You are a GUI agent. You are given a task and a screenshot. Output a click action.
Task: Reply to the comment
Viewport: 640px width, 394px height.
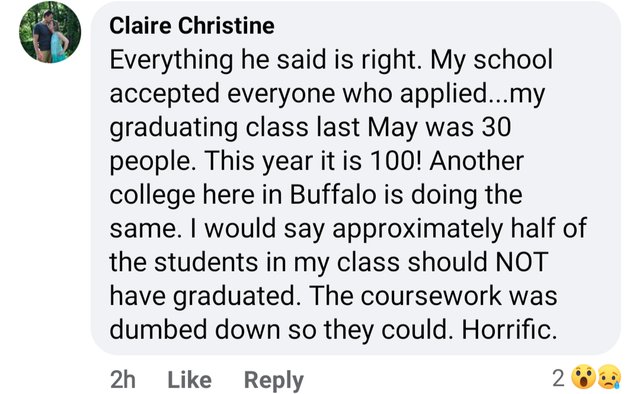click(x=273, y=381)
